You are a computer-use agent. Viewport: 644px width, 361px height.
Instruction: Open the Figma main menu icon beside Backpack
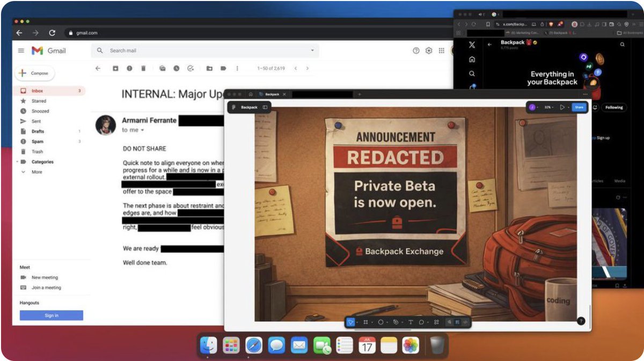(x=233, y=107)
